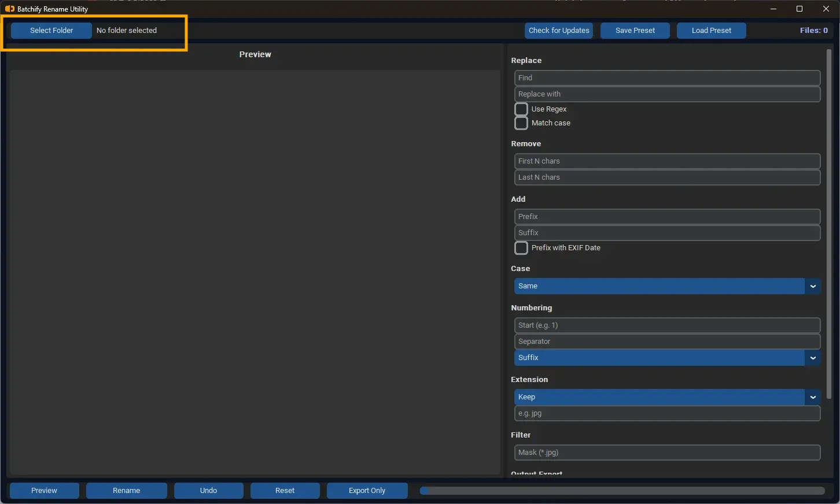Load a saved preset
840x504 pixels.
(711, 30)
